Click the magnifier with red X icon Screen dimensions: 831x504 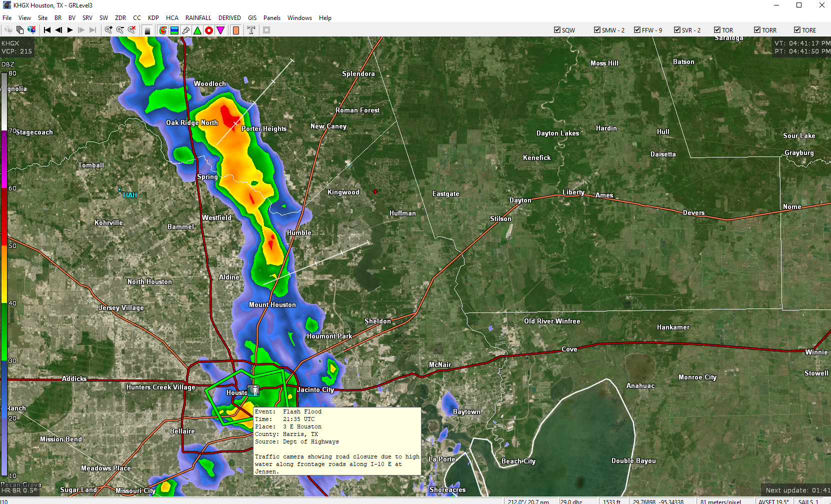point(132,30)
